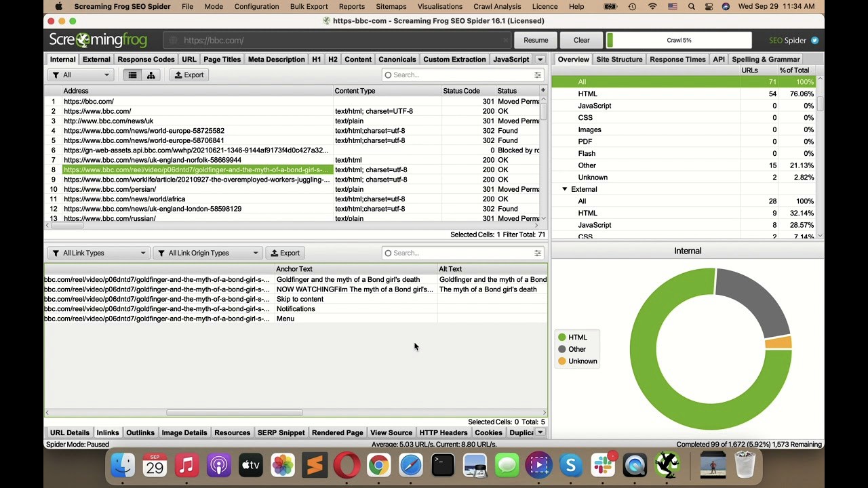This screenshot has height=488, width=868.
Task: Open the Site Structure tab
Action: click(619, 60)
